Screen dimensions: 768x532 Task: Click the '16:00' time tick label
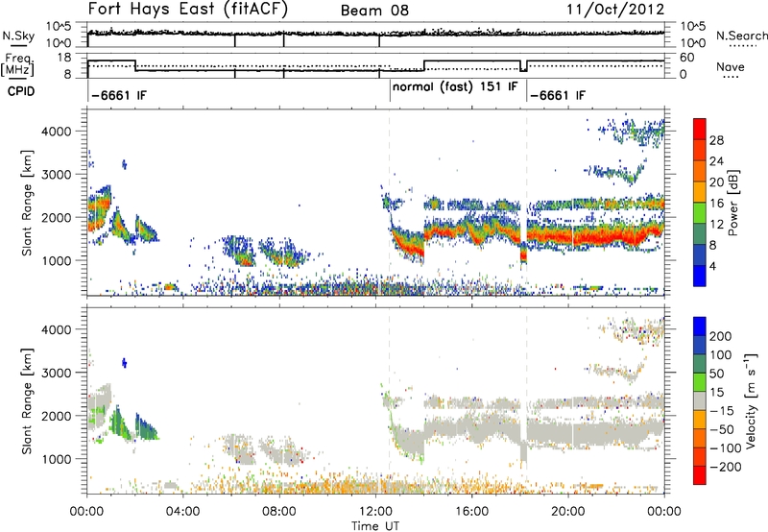coord(471,512)
